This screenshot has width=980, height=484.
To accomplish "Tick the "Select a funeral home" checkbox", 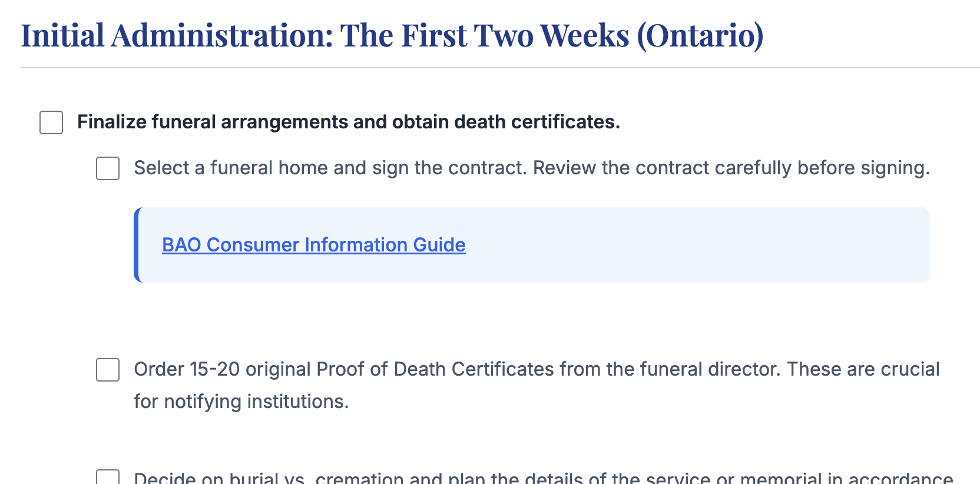I will (x=108, y=168).
